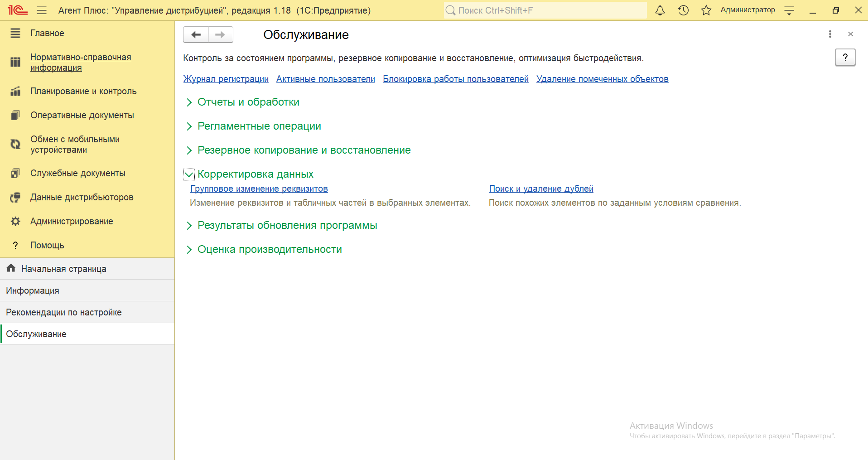This screenshot has width=868, height=460.
Task: Click the Регламентные операции heading
Action: [x=259, y=126]
